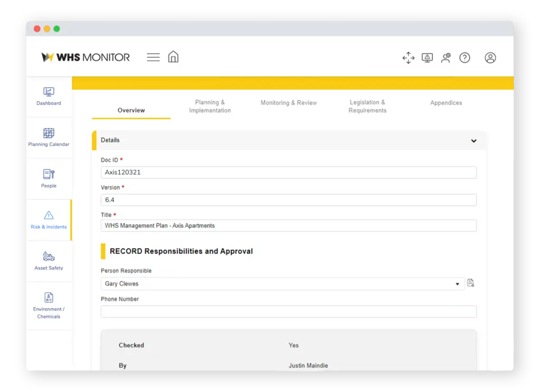Open the Legislation & Requirements tab
This screenshot has height=392, width=541.
[367, 106]
